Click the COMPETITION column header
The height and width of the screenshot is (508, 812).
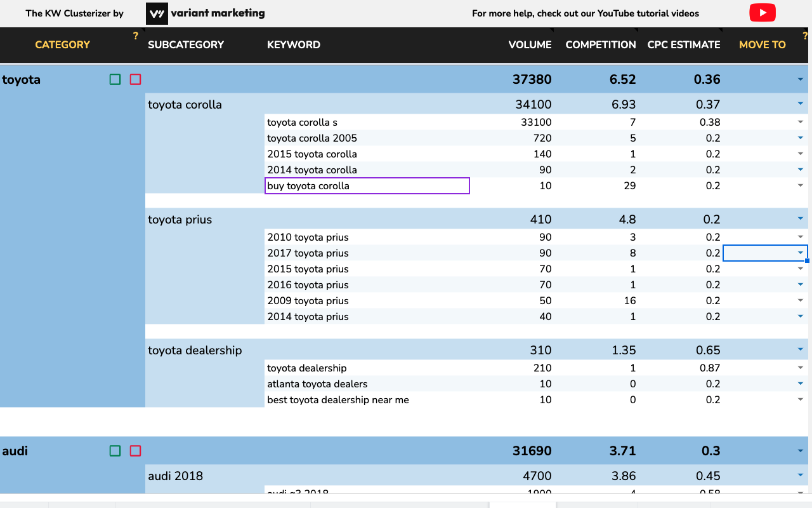pos(601,44)
